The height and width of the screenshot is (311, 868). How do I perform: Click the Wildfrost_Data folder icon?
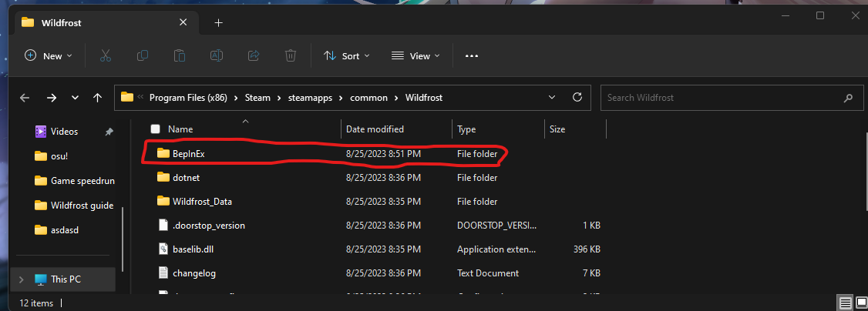(163, 201)
